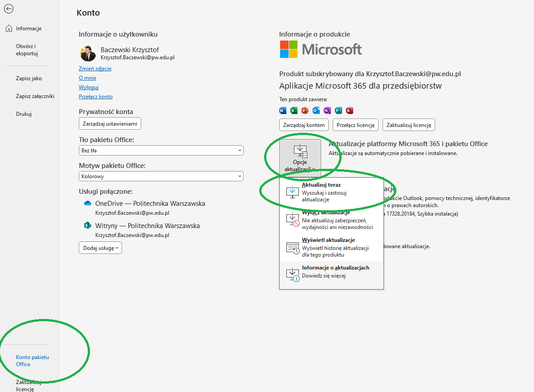Open the Informacje home icon
Image resolution: width=534 pixels, height=392 pixels.
(9, 28)
